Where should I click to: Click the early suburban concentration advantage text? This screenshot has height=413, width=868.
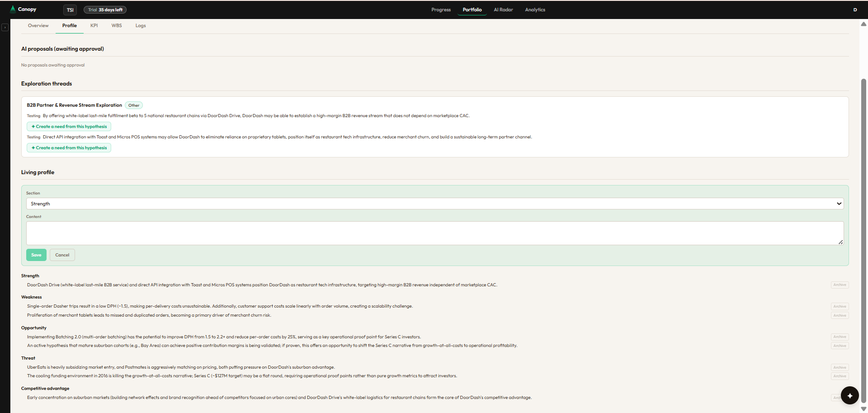[279, 398]
